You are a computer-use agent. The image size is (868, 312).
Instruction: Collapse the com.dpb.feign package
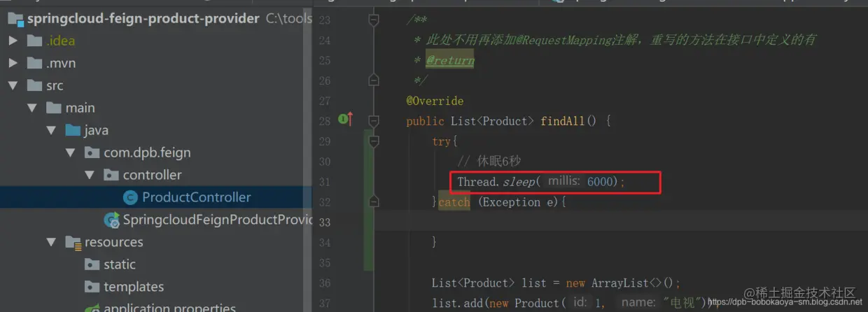pyautogui.click(x=70, y=153)
